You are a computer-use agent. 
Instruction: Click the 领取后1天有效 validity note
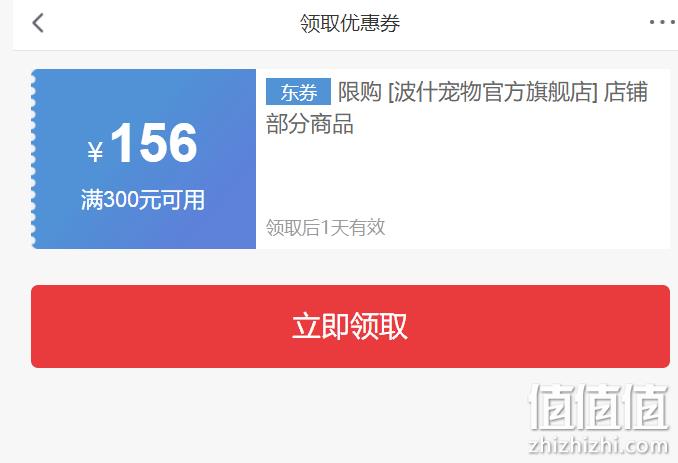[x=325, y=227]
